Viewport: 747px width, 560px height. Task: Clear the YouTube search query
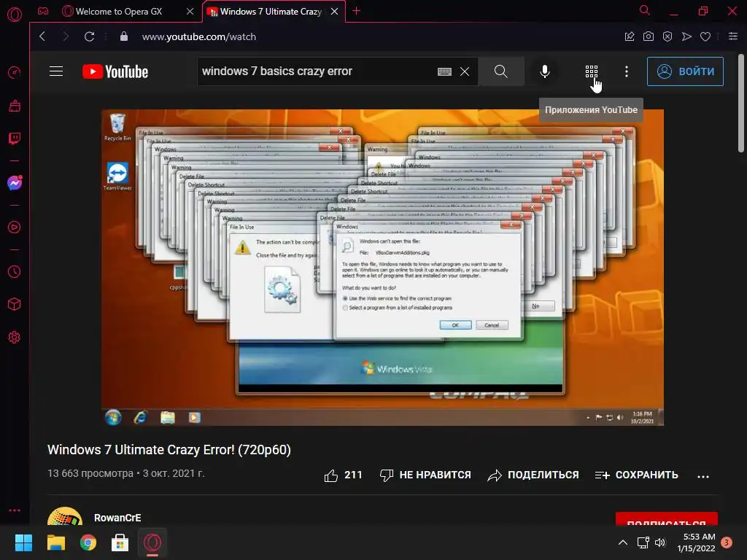[x=465, y=71]
